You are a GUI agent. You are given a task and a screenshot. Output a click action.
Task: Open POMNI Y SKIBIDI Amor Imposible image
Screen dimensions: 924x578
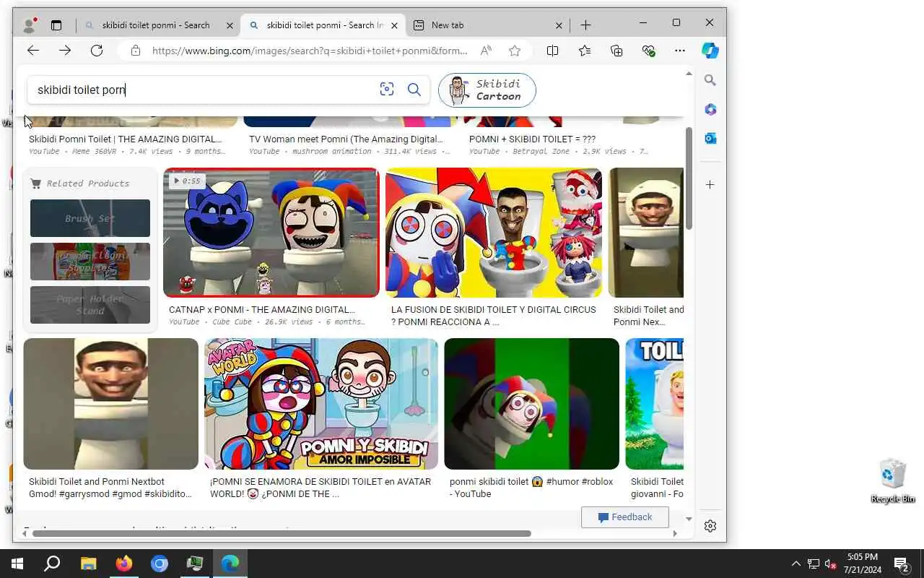(x=321, y=404)
